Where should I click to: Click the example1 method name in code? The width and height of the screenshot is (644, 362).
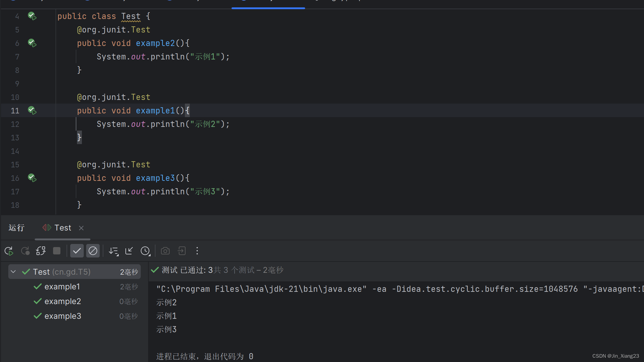coord(155,111)
